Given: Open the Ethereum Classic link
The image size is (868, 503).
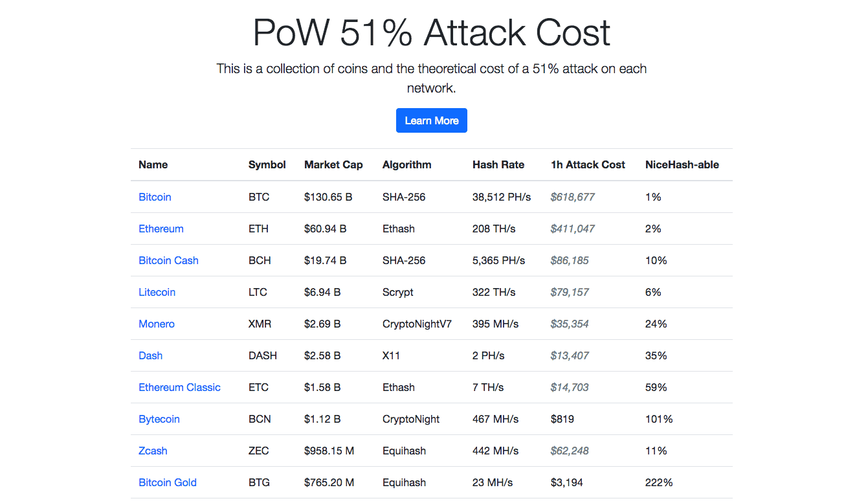Looking at the screenshot, I should click(x=179, y=387).
